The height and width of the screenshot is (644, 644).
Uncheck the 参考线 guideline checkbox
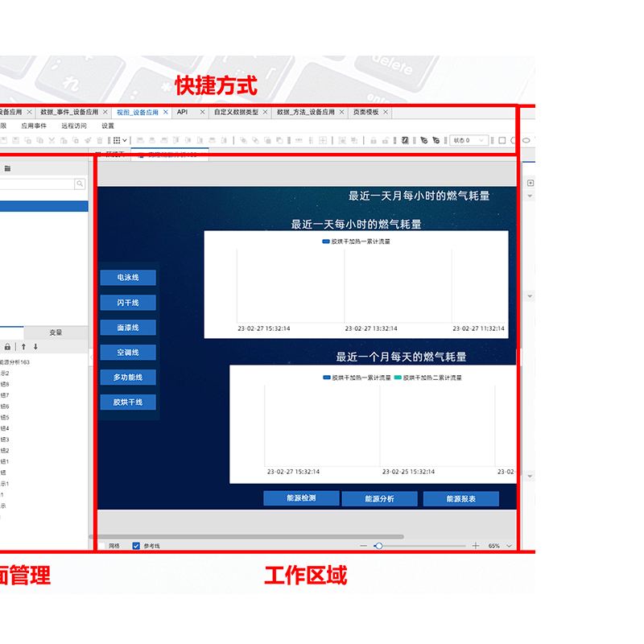pos(136,545)
